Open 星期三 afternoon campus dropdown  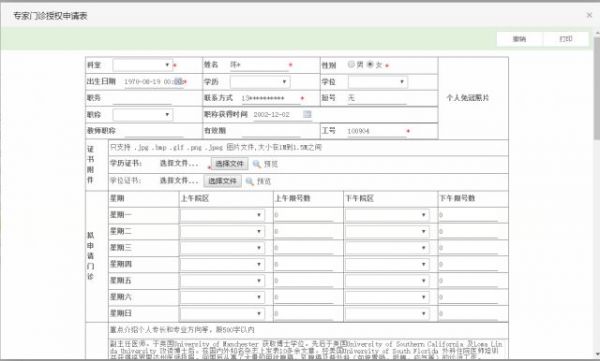pyautogui.click(x=387, y=248)
